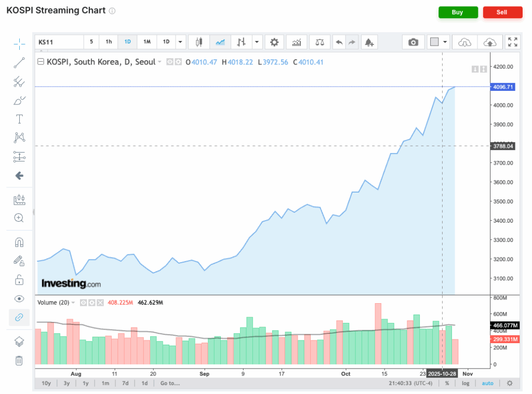The image size is (532, 394).
Task: Switch to the 1h interval tab
Action: 108,42
